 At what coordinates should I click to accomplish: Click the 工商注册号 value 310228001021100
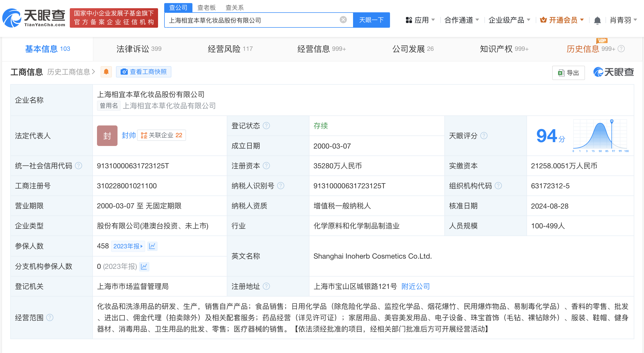coord(127,186)
